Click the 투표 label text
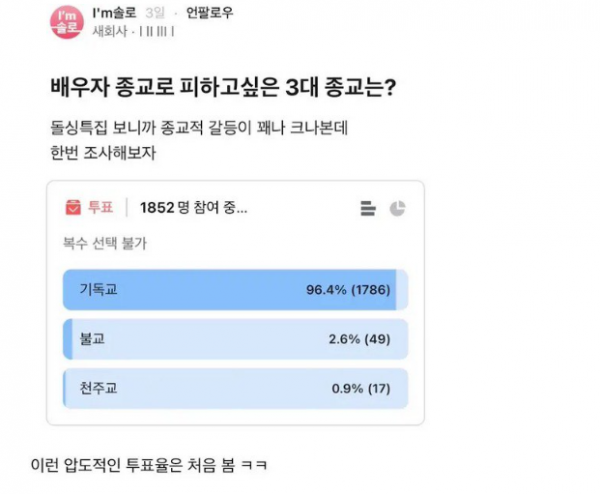This screenshot has height=494, width=600. (x=101, y=207)
